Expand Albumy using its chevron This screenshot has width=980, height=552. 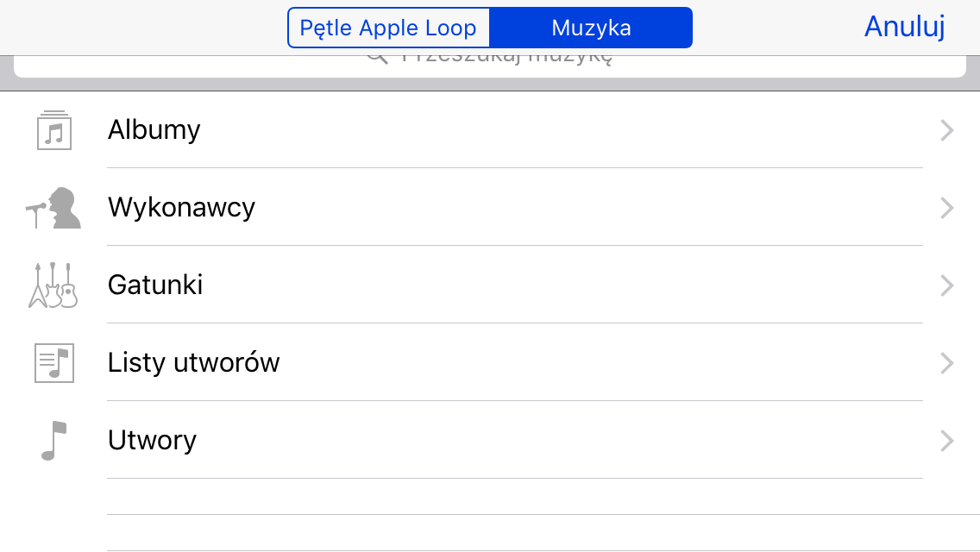click(947, 130)
